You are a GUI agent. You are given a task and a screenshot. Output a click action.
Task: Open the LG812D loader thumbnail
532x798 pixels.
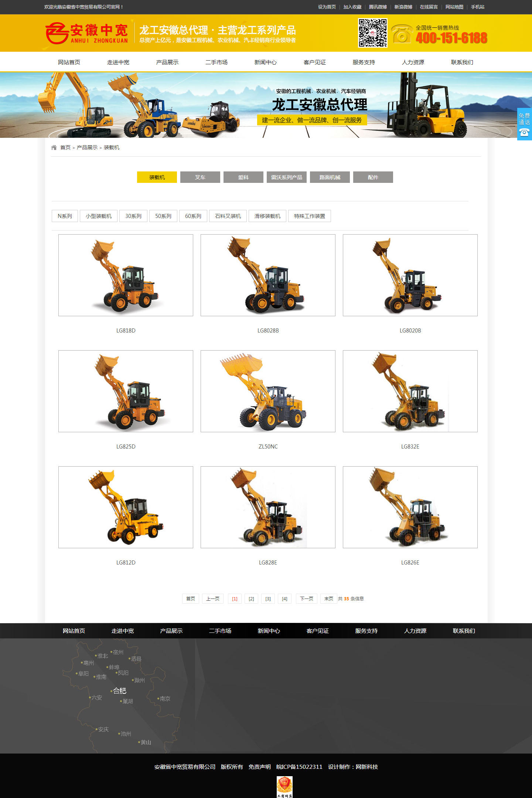126,507
